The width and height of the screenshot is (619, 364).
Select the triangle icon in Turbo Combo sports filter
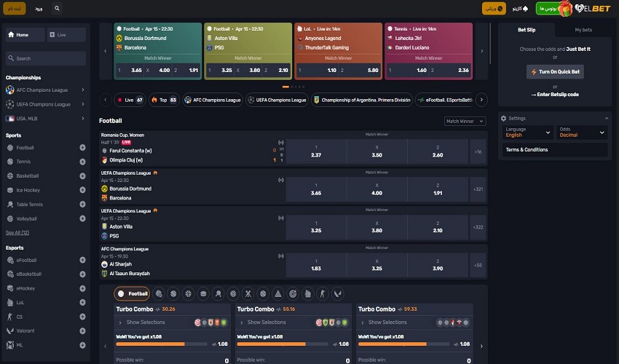[278, 293]
